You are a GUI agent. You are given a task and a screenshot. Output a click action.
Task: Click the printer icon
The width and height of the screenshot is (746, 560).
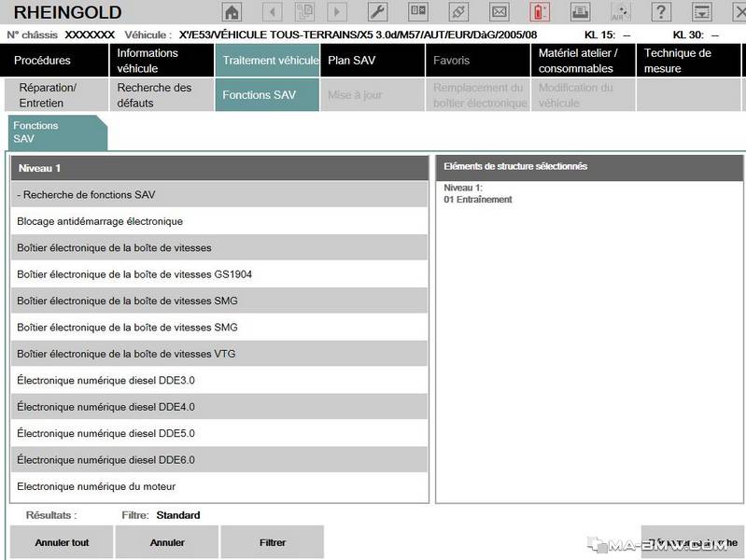pyautogui.click(x=580, y=12)
